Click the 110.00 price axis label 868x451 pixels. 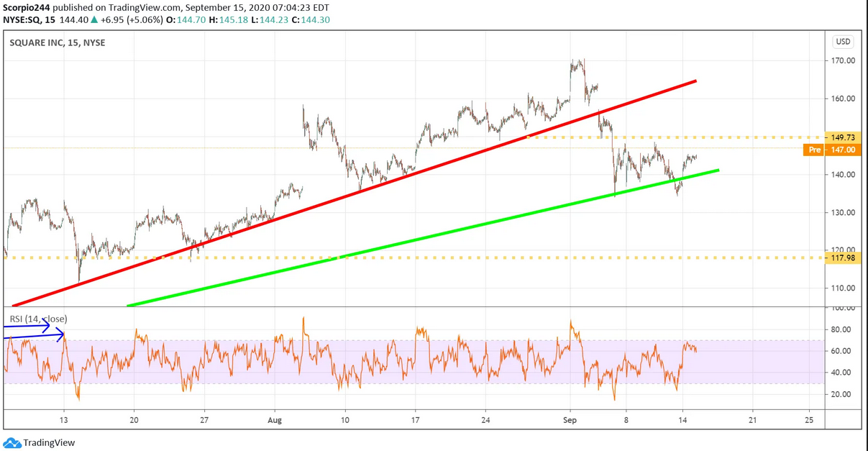(x=843, y=288)
